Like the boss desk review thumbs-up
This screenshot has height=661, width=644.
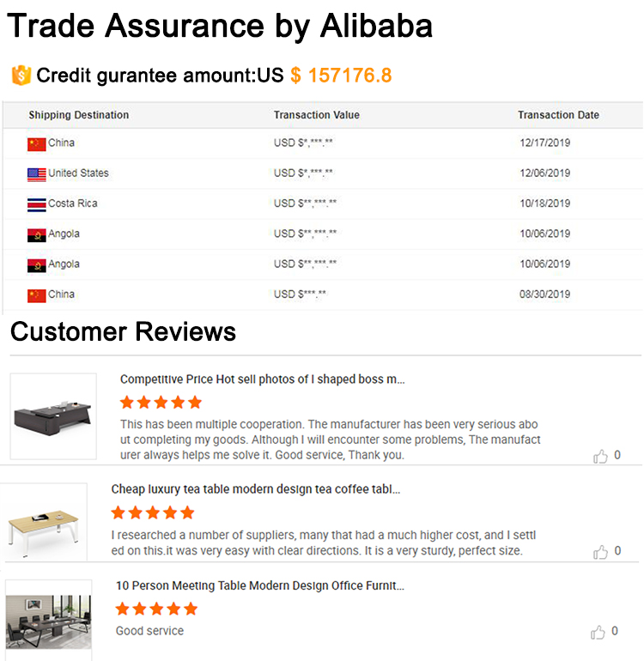coord(600,456)
